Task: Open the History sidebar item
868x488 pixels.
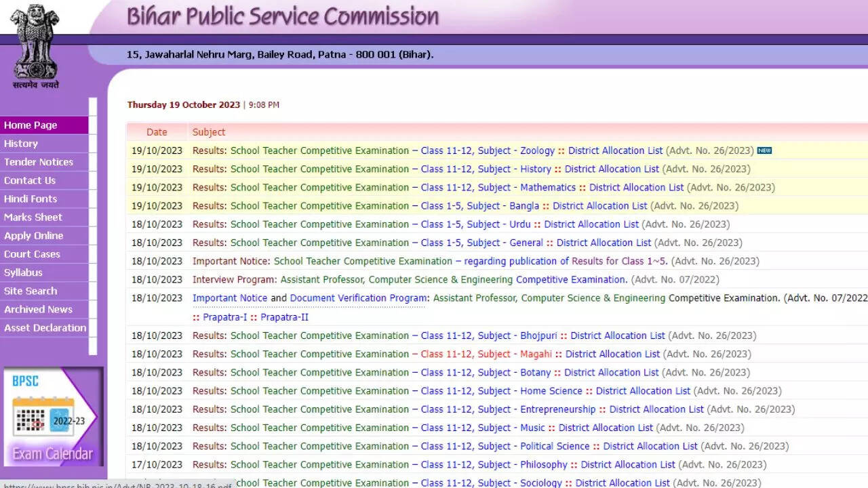Action: [x=21, y=144]
